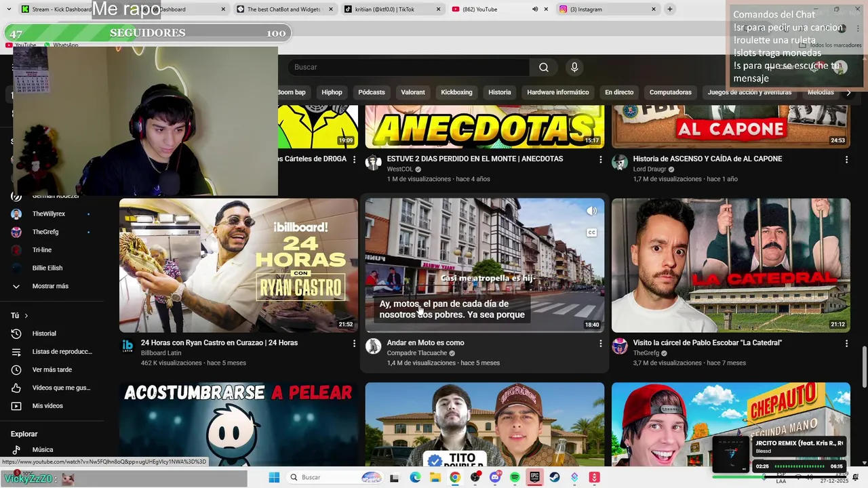Select the En directo category chip
This screenshot has height=488, width=868.
coord(619,92)
